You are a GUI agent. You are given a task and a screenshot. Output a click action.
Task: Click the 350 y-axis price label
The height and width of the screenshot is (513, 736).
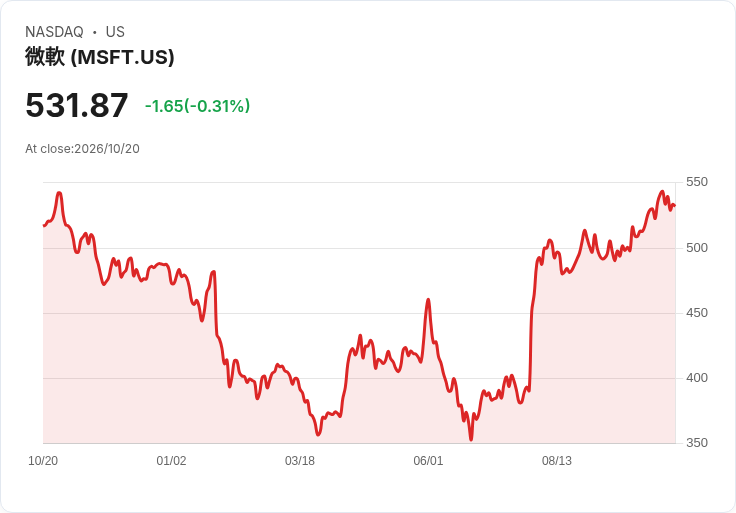[x=697, y=443]
